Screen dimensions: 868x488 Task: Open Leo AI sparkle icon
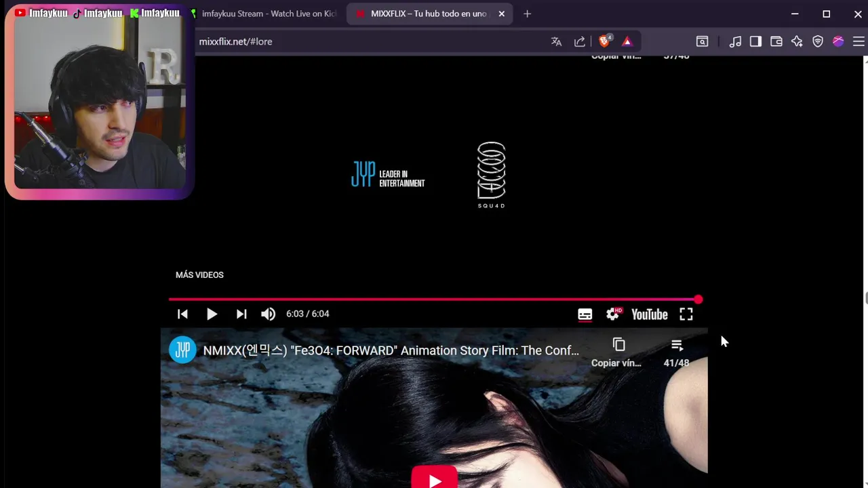pos(797,41)
